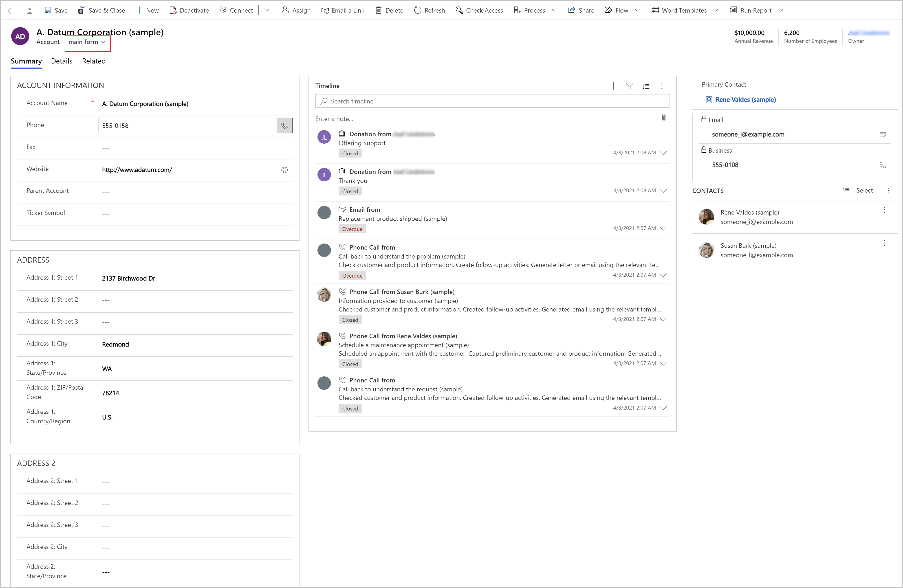Click the phone number input field
Image resolution: width=903 pixels, height=588 pixels.
187,125
